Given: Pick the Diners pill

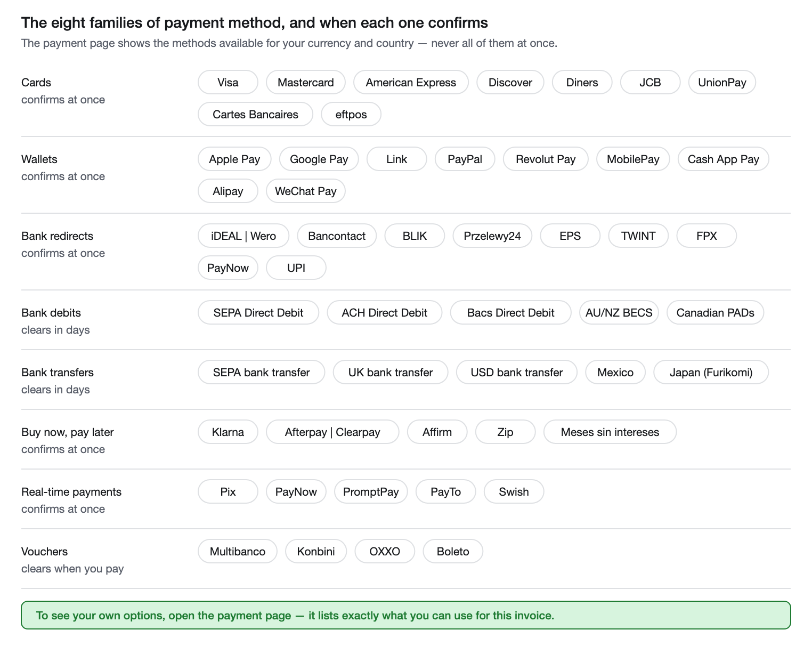Looking at the screenshot, I should [x=582, y=82].
